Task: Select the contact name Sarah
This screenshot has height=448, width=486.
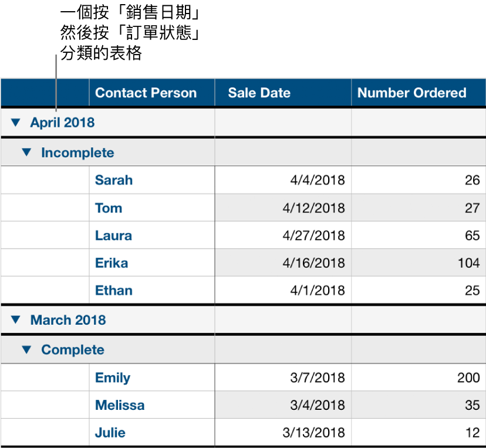Action: [x=113, y=180]
